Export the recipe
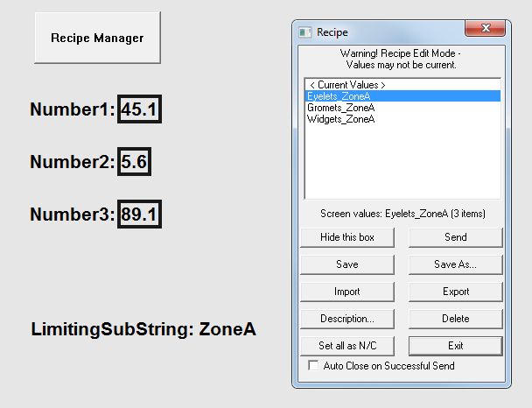This screenshot has width=532, height=408. (455, 292)
